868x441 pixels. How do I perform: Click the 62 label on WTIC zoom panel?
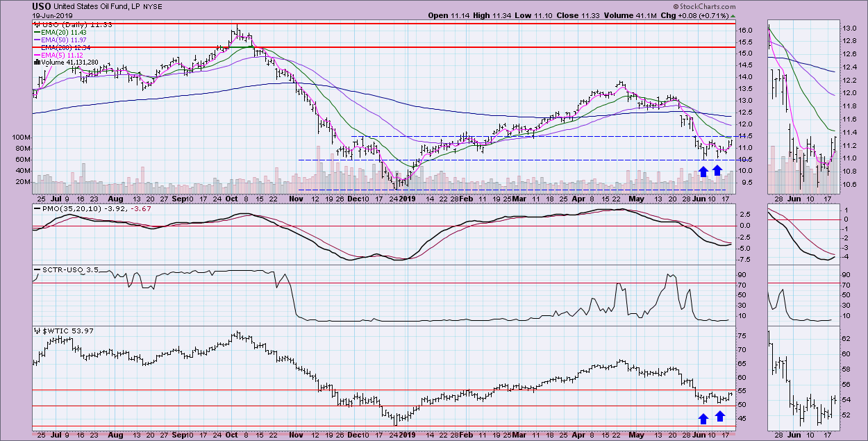(846, 338)
